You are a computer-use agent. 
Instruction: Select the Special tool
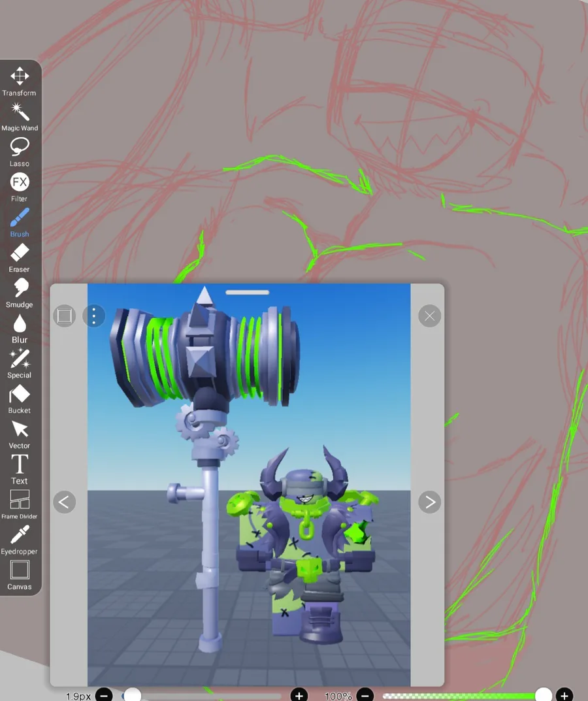tap(19, 364)
